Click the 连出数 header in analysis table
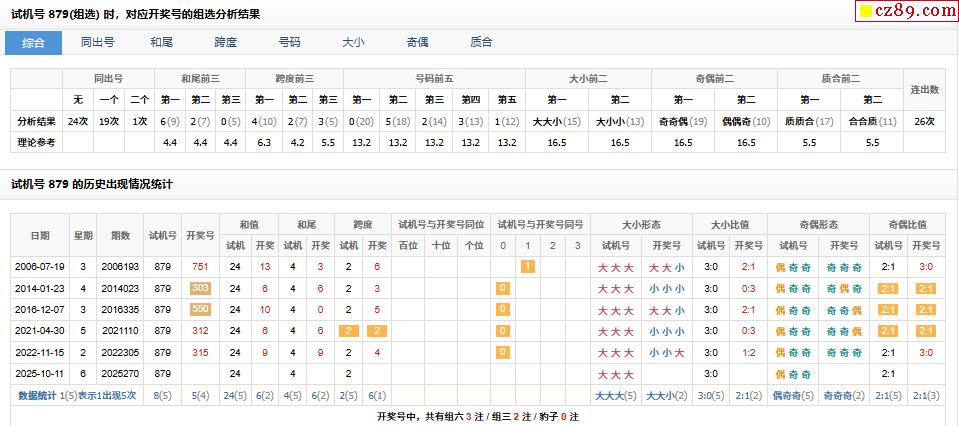 pos(924,89)
